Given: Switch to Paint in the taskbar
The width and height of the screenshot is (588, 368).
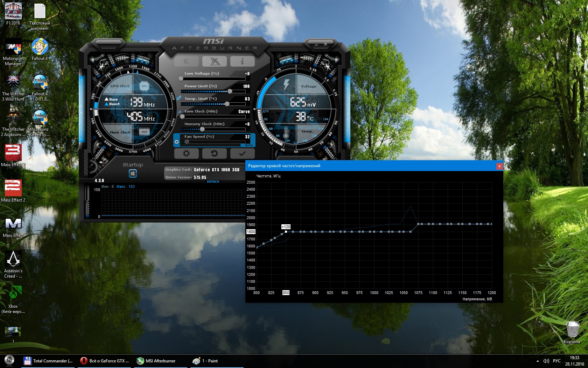Looking at the screenshot, I should 206,361.
